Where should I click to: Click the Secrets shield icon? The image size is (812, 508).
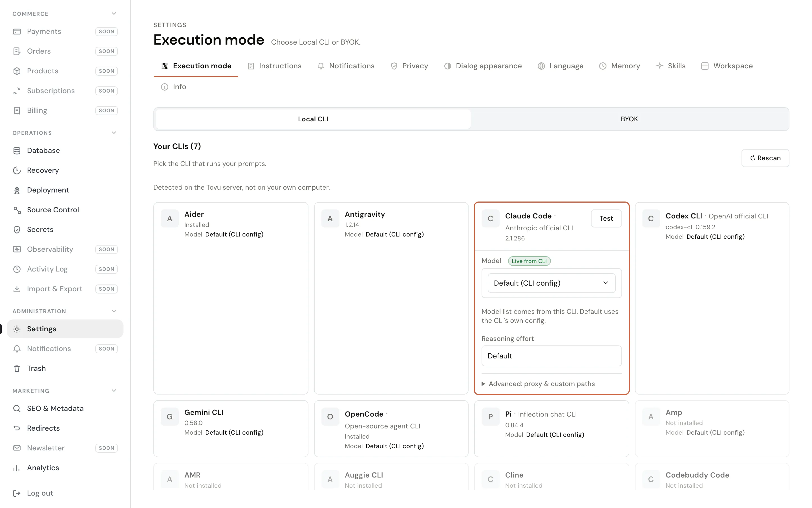pos(17,229)
